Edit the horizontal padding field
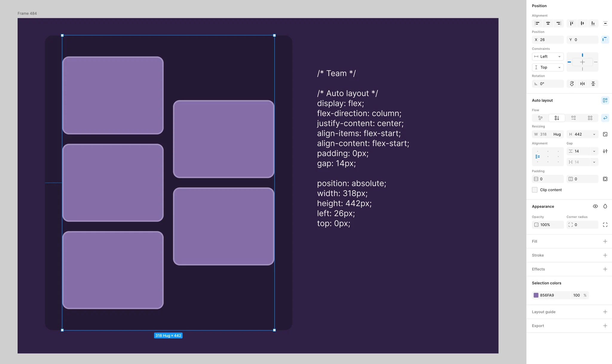This screenshot has height=364, width=612. pos(548,179)
